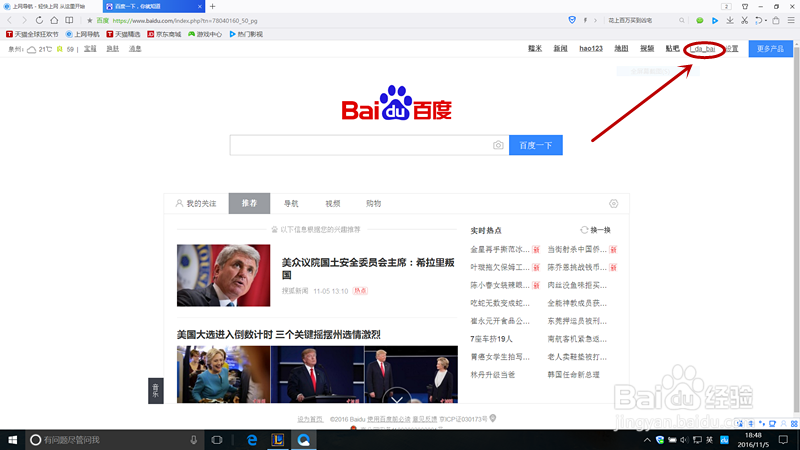Open the l_da_bai user account link

click(x=703, y=49)
